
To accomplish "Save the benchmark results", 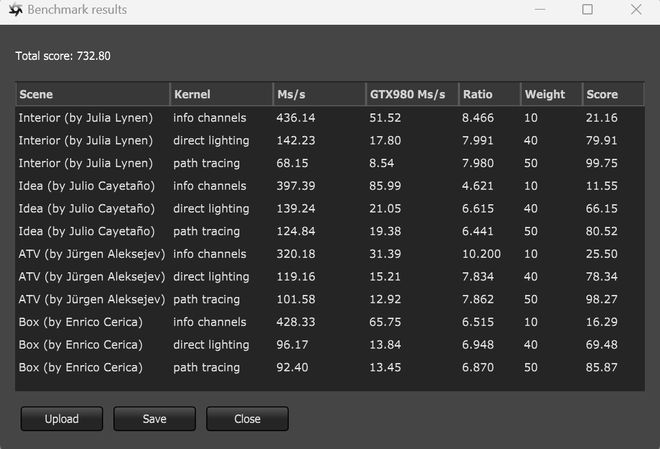I will (154, 419).
